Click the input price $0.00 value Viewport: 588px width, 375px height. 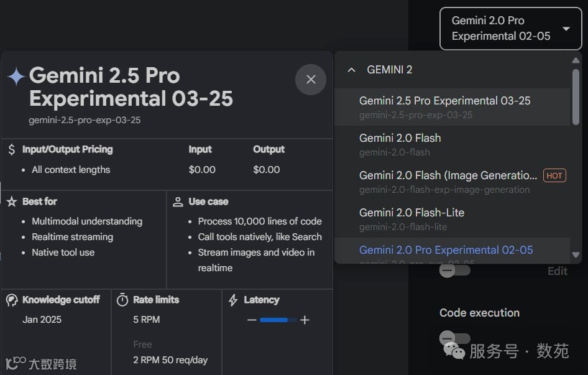pyautogui.click(x=202, y=170)
